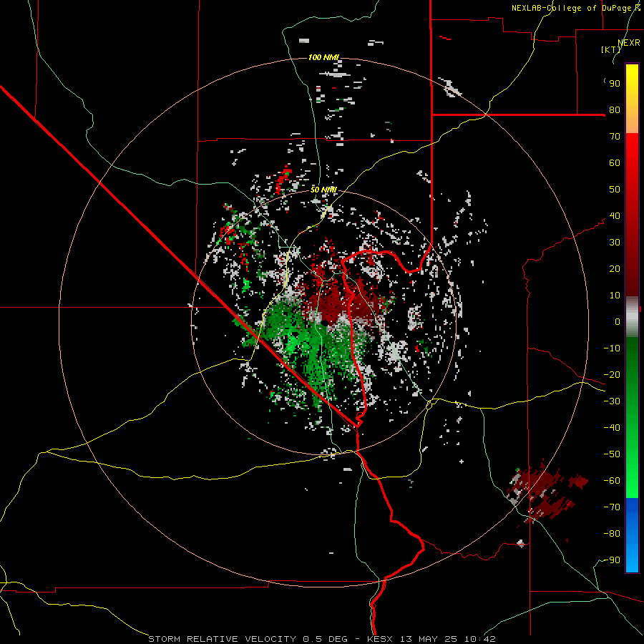Click the positive "70" scale value

(615, 137)
